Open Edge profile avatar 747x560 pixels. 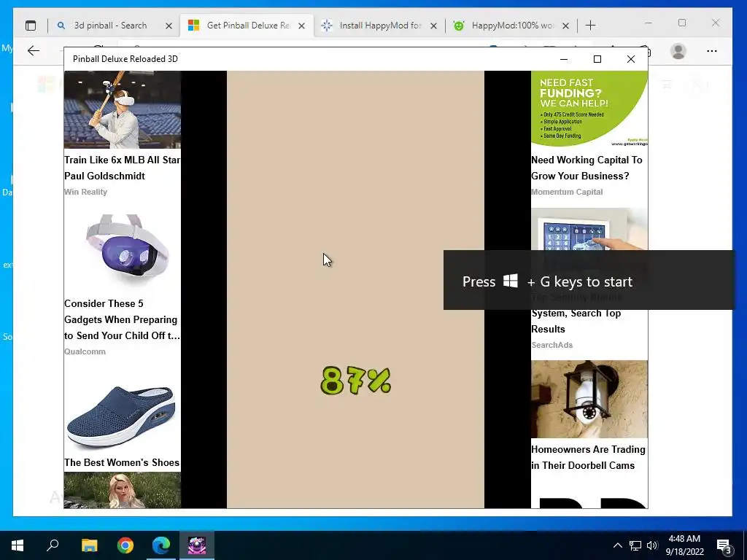pyautogui.click(x=678, y=51)
